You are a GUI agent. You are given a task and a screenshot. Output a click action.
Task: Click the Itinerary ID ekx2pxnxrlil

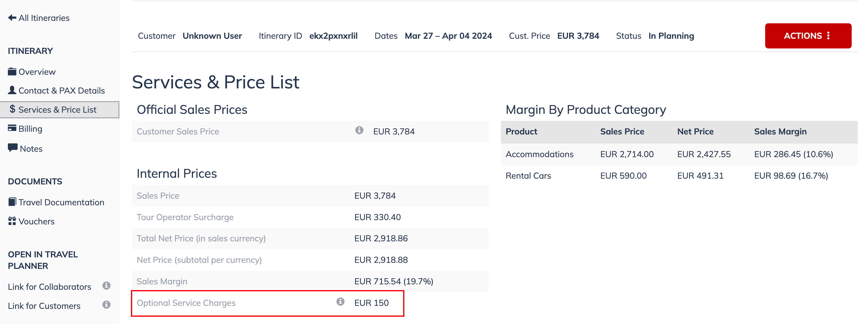333,36
